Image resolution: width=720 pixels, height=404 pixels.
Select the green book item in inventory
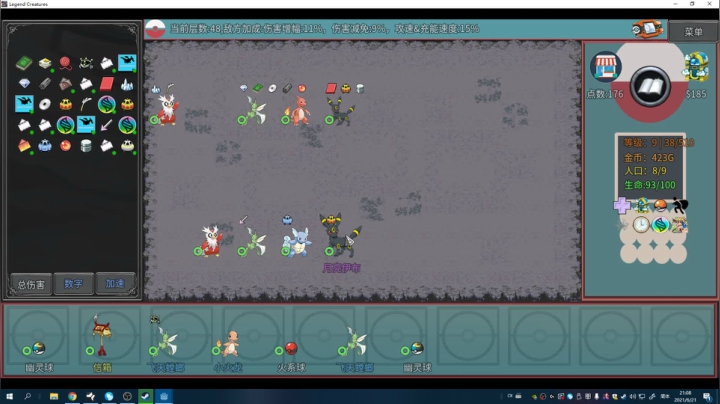coord(23,62)
